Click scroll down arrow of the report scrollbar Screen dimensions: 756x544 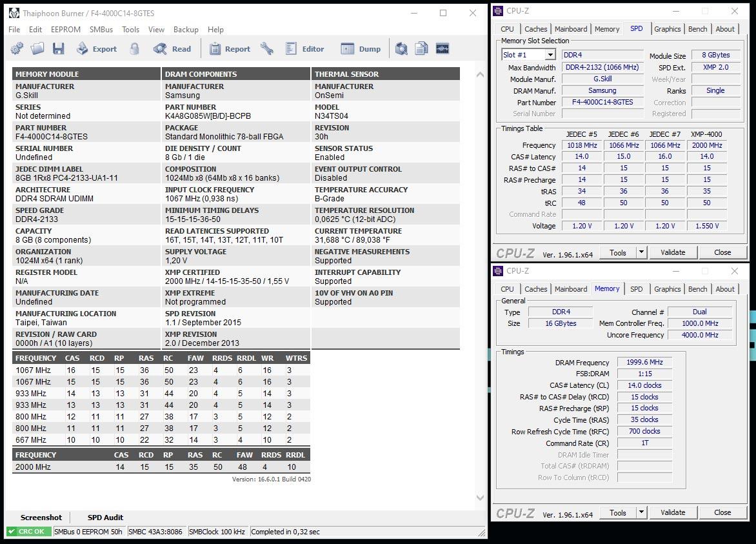tap(480, 498)
